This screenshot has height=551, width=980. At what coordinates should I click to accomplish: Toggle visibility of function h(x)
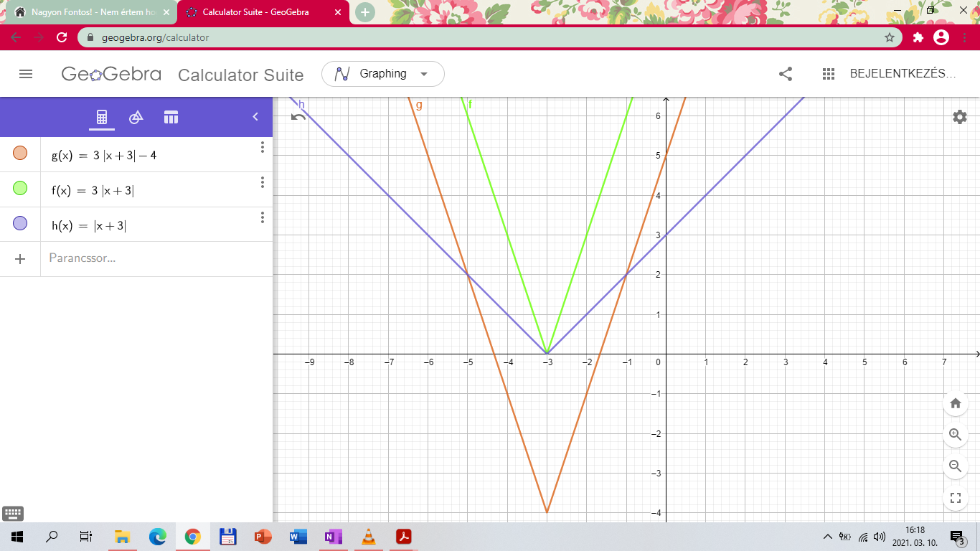tap(20, 224)
